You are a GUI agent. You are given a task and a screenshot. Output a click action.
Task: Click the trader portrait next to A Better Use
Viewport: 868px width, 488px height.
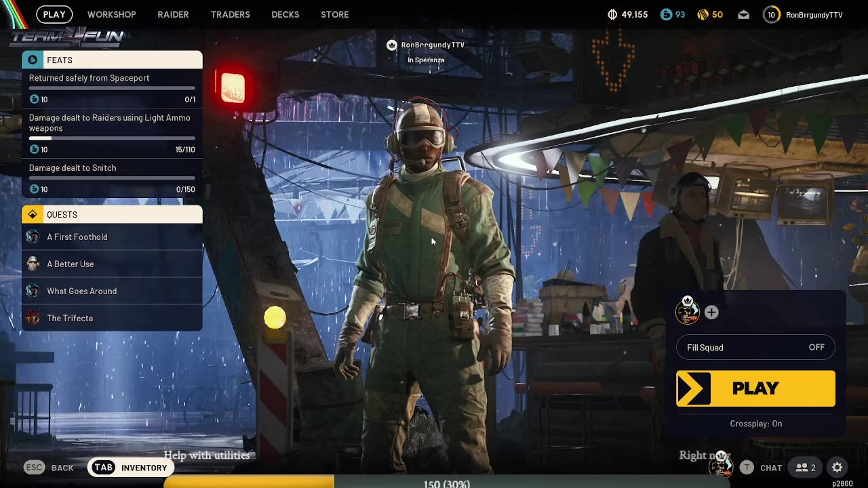33,264
